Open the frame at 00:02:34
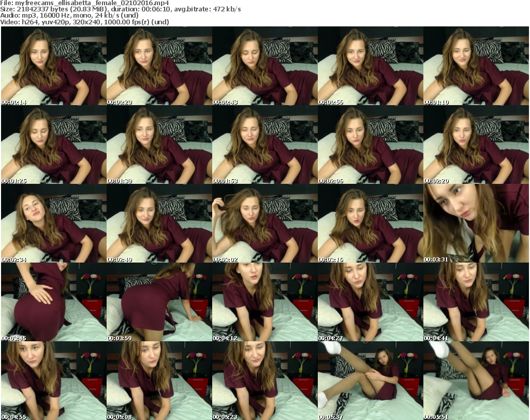Image resolution: width=530 pixels, height=420 pixels. (54, 224)
